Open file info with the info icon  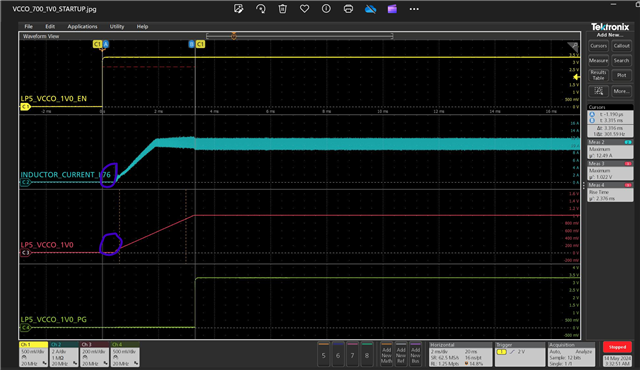point(326,9)
